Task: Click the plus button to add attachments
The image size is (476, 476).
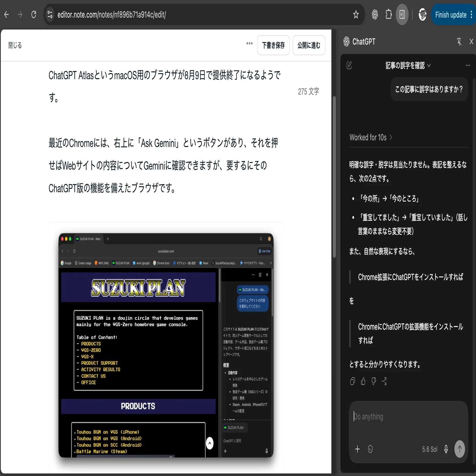Action: pyautogui.click(x=357, y=449)
